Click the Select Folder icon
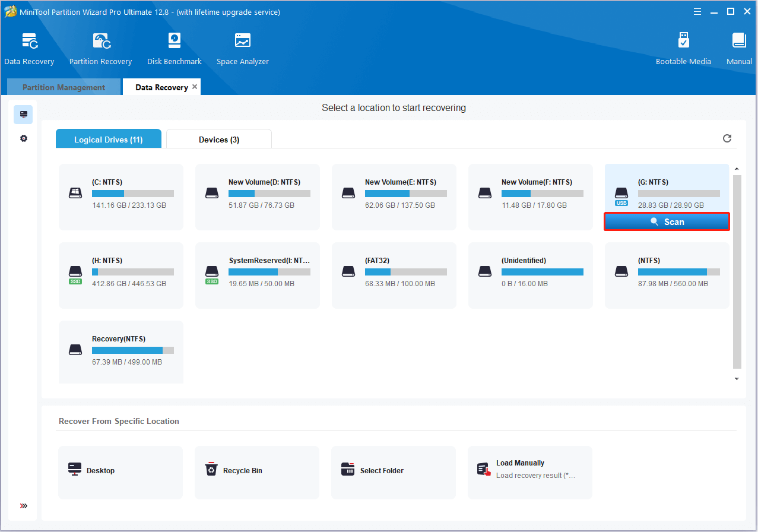 coord(348,469)
